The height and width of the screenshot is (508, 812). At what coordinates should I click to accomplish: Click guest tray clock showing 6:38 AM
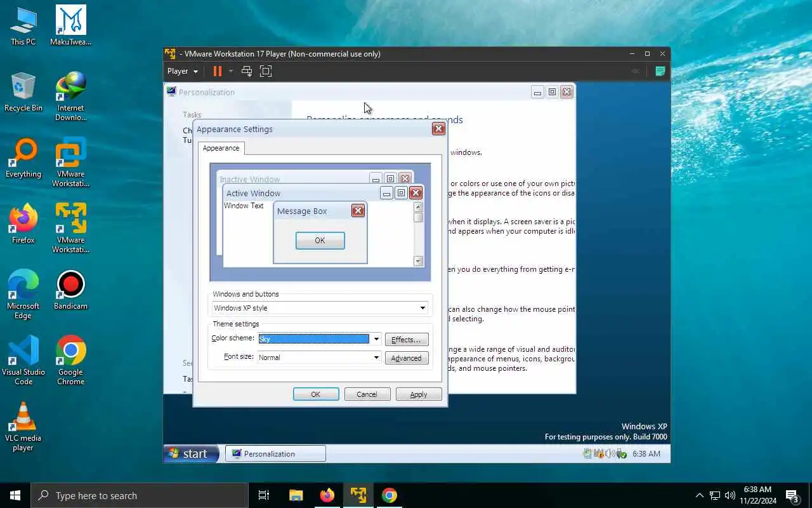pyautogui.click(x=646, y=453)
